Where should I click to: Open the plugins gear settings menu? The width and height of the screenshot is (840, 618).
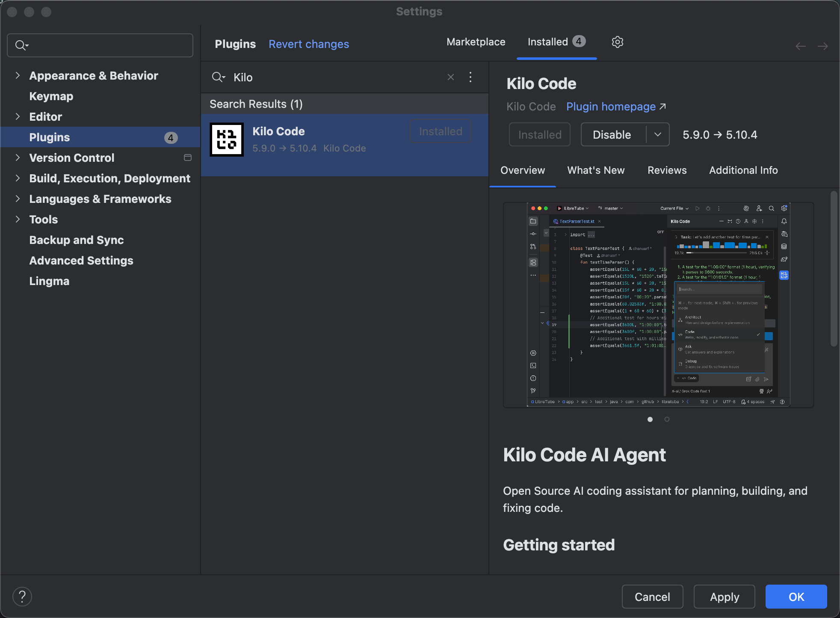[x=617, y=42]
